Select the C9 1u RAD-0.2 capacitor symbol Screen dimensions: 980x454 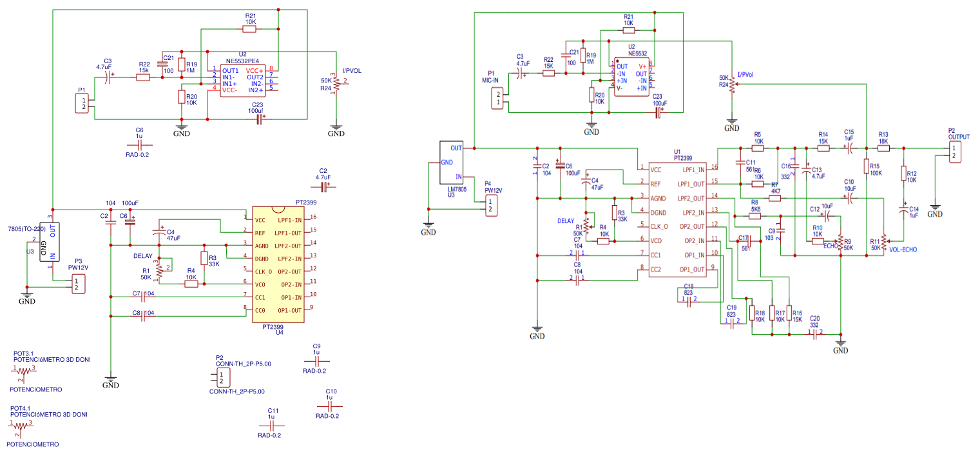point(316,362)
